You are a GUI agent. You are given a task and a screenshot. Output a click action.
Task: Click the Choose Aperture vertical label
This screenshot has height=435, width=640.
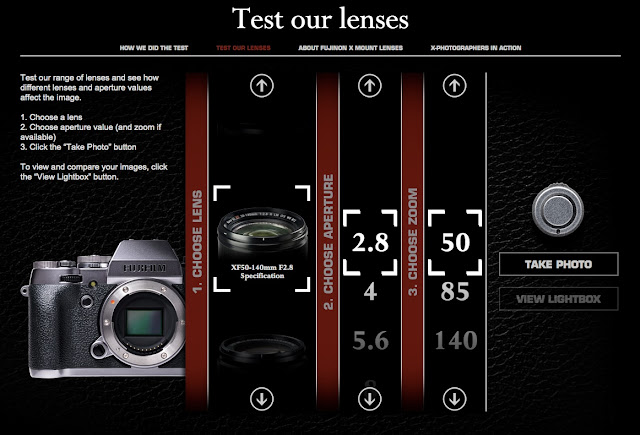tap(329, 242)
